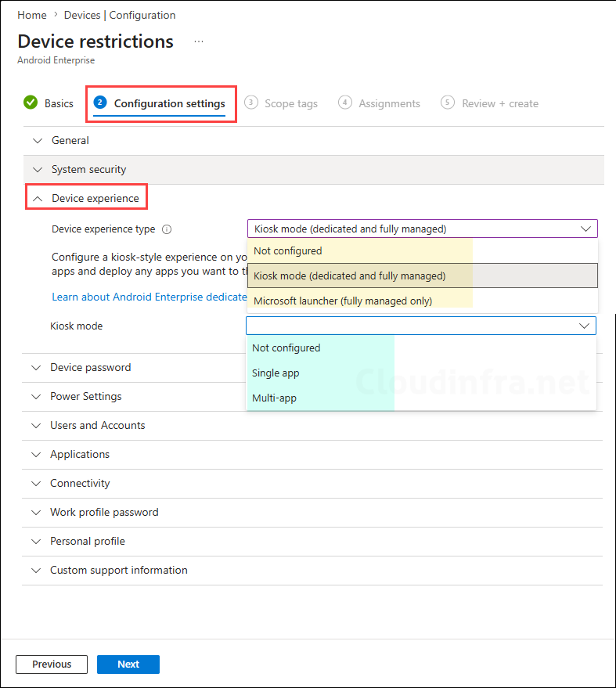Image resolution: width=616 pixels, height=688 pixels.
Task: Click the step 5 circle for Review + create
Action: (x=448, y=103)
